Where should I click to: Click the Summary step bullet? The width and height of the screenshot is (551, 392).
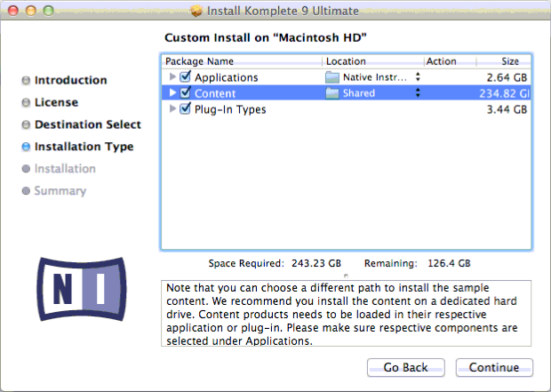26,191
